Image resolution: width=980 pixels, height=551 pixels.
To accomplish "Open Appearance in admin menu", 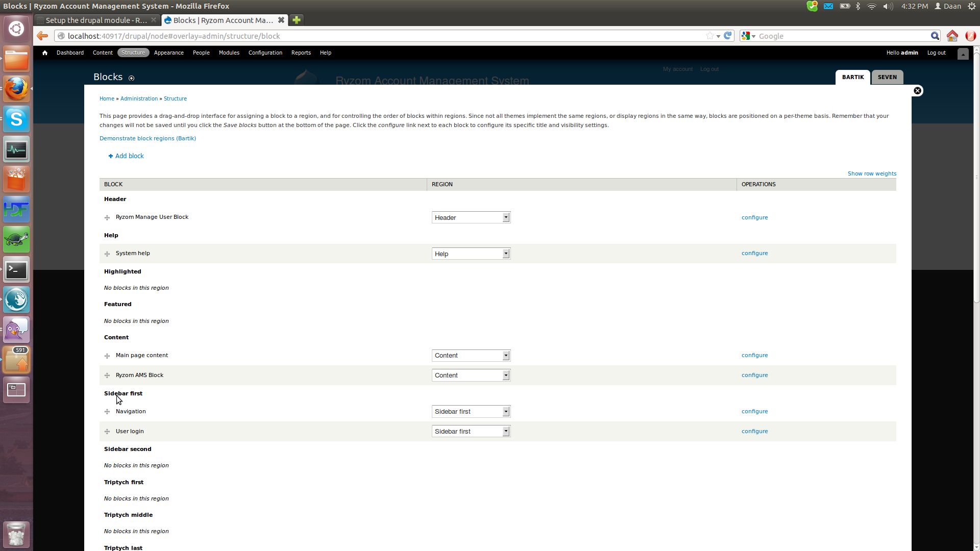I will click(x=169, y=53).
